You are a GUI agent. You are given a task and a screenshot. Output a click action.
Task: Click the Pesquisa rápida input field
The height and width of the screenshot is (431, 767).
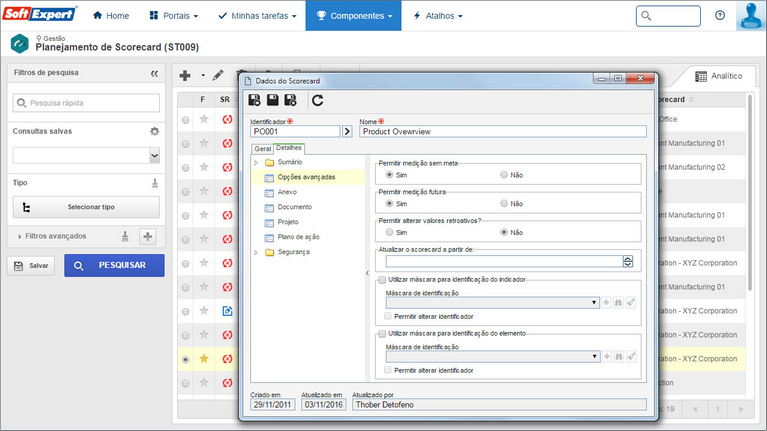[x=86, y=103]
